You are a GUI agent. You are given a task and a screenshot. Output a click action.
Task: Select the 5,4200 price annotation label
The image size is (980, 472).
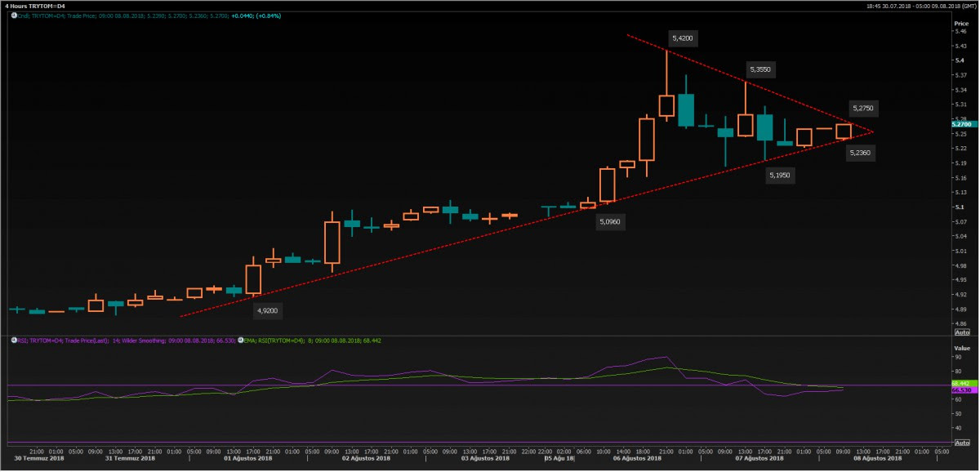pos(683,38)
